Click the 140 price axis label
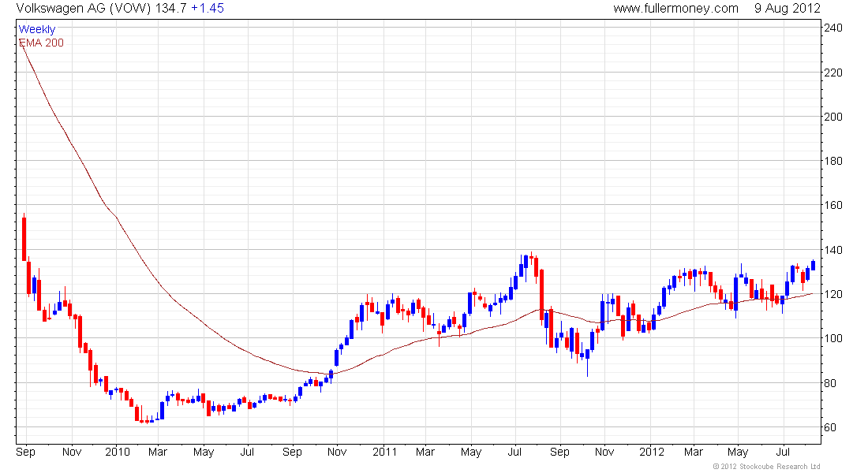Viewport: 868px width, 473px height. click(x=833, y=250)
